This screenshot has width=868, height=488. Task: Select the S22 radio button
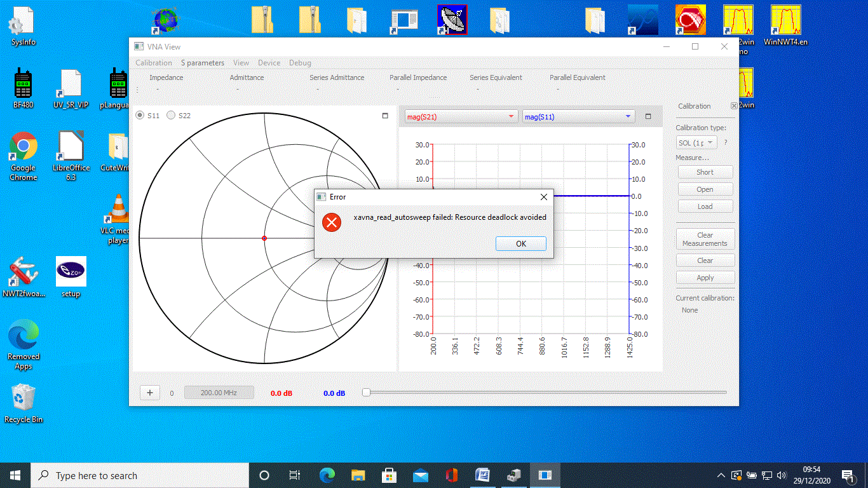(170, 116)
